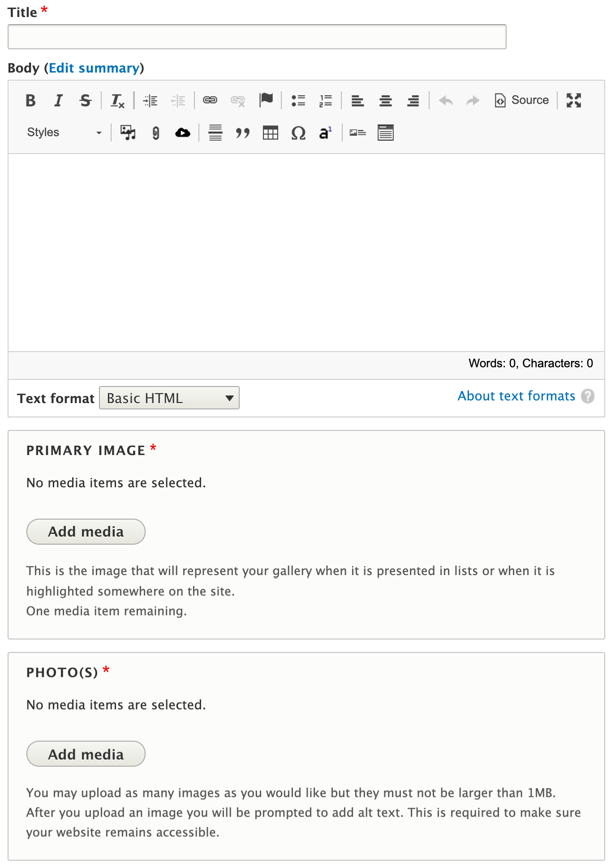This screenshot has height=868, width=611.
Task: Apply strikethrough formatting
Action: tap(85, 100)
